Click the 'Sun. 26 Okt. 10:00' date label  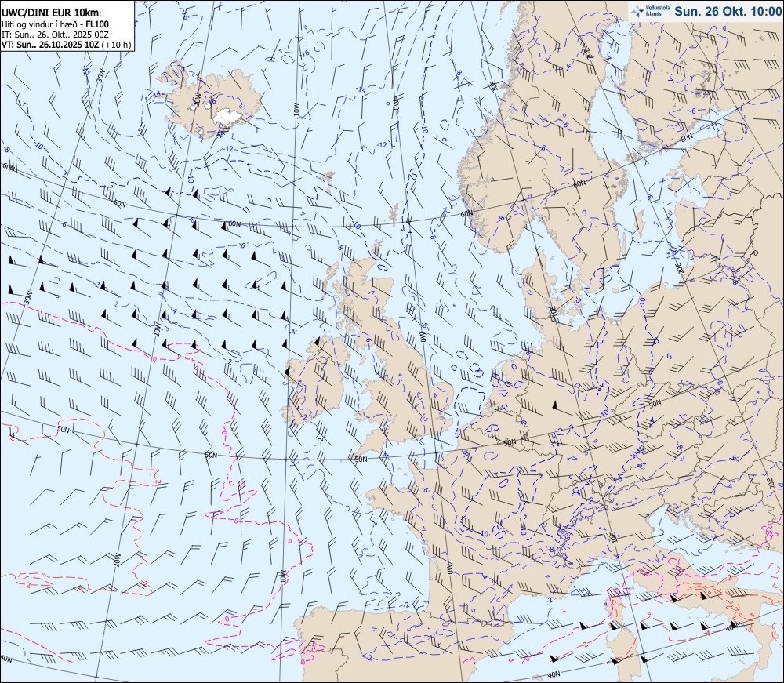coord(728,11)
